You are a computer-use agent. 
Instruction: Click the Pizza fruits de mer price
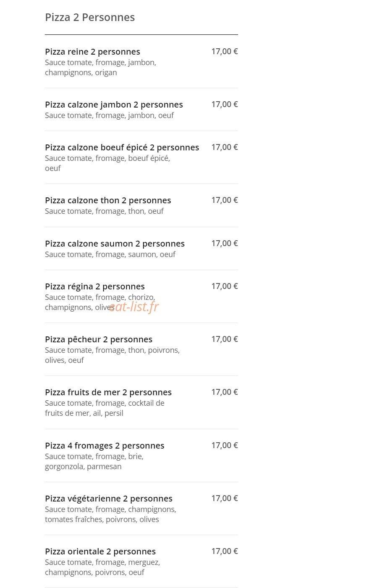(225, 392)
